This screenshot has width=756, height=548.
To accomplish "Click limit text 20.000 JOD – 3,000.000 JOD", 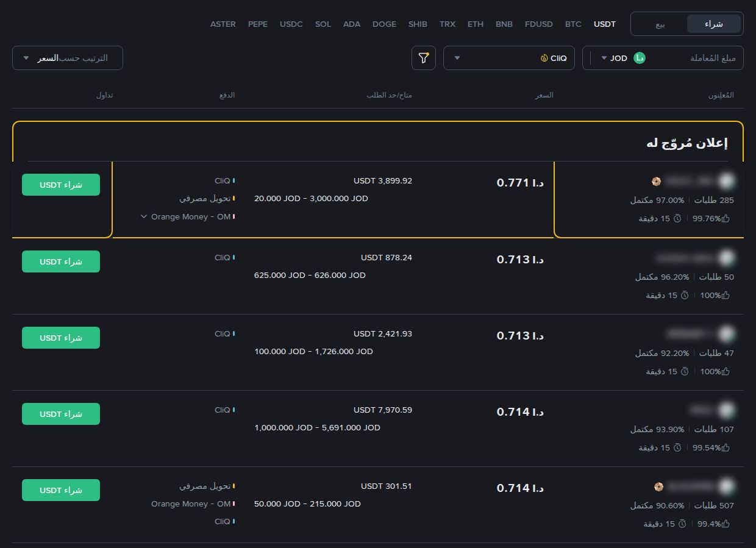I will [x=311, y=199].
